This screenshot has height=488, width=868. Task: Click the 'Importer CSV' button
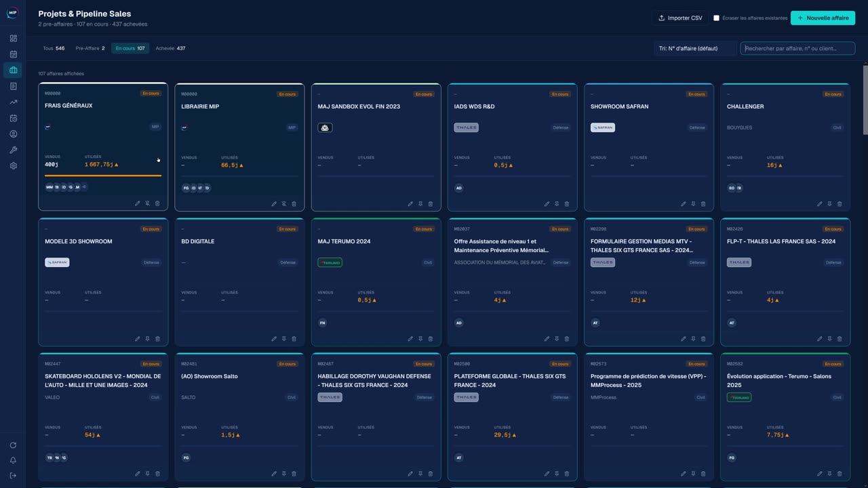(680, 18)
